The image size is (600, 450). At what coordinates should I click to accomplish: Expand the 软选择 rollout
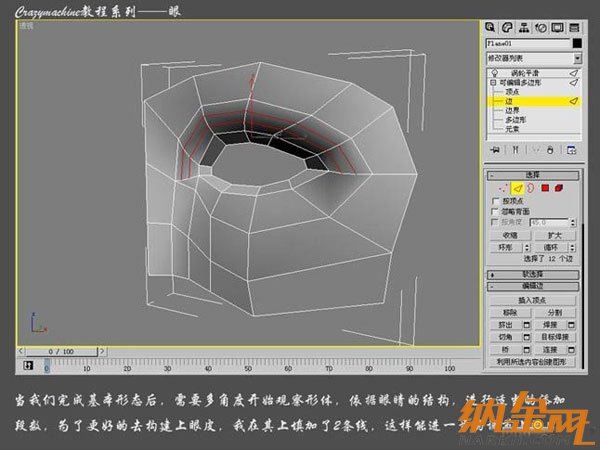coord(532,274)
